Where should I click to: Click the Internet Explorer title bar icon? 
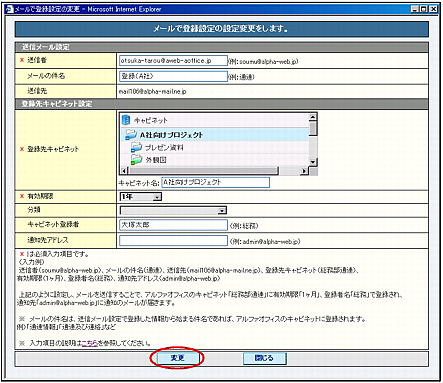[x=9, y=9]
